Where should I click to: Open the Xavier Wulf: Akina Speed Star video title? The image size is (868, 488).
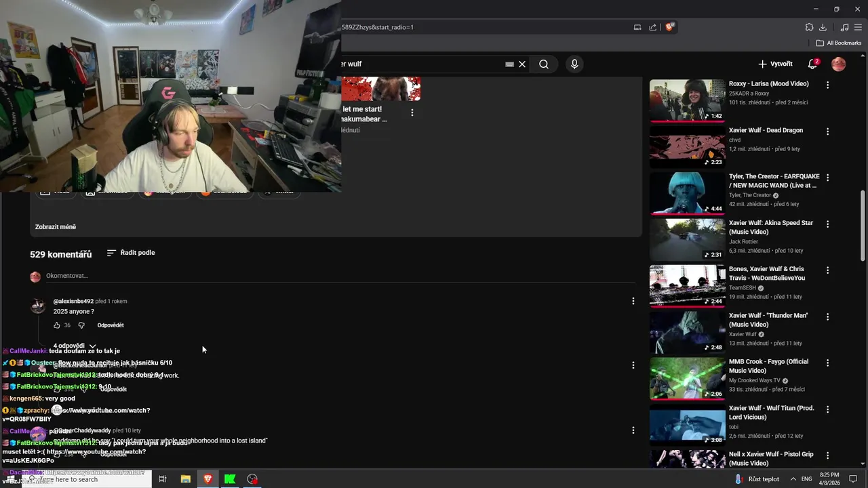click(x=770, y=227)
